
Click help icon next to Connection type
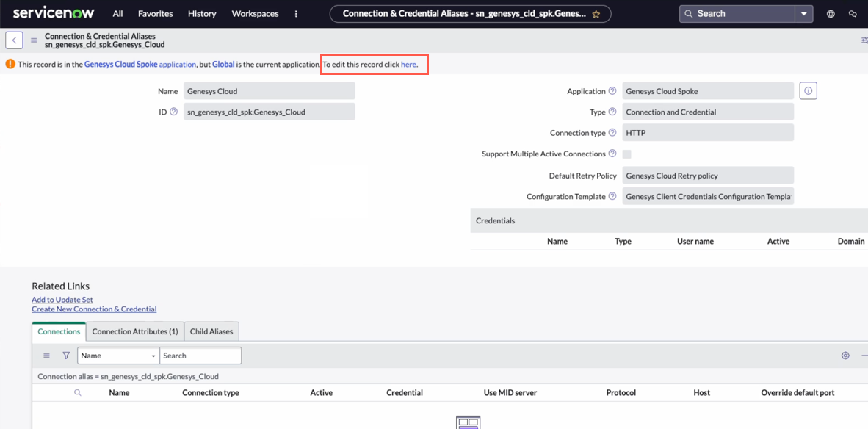coord(612,133)
